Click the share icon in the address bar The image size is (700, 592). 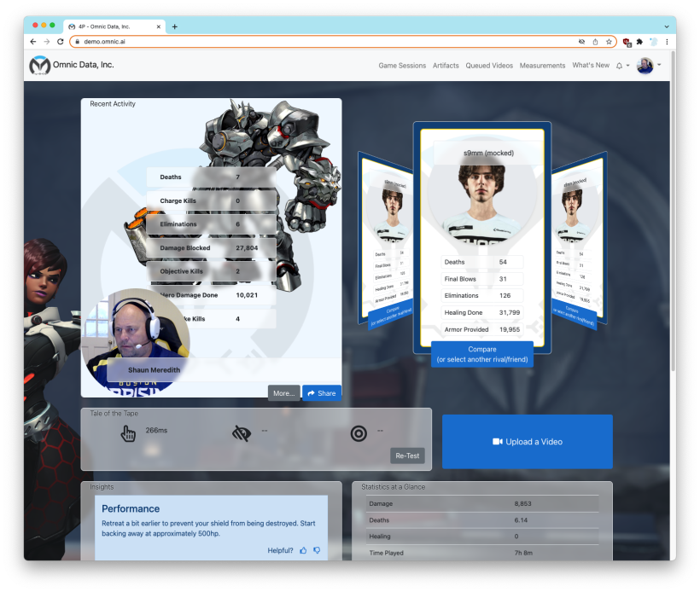click(595, 42)
